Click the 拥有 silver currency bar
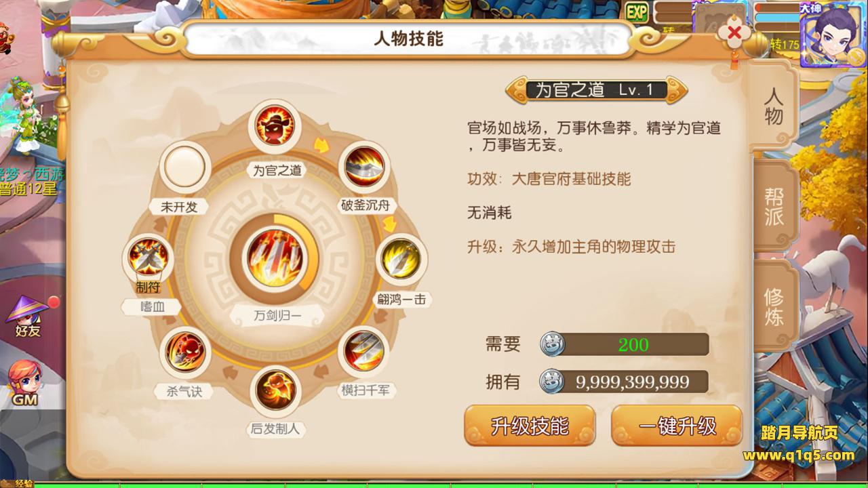 point(624,382)
